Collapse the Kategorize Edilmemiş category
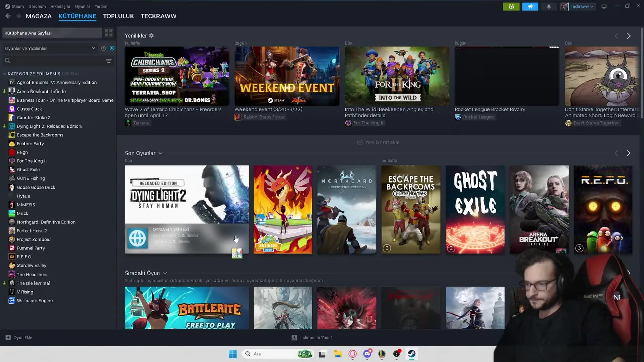The height and width of the screenshot is (362, 644). click(4, 74)
